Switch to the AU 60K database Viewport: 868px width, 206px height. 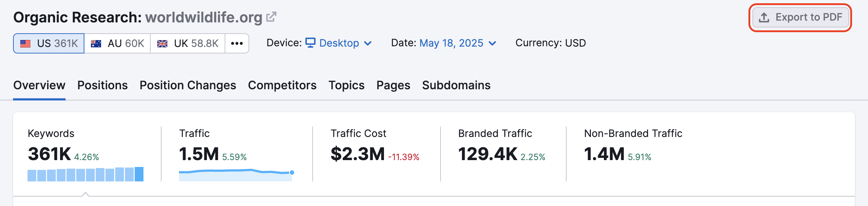point(117,43)
